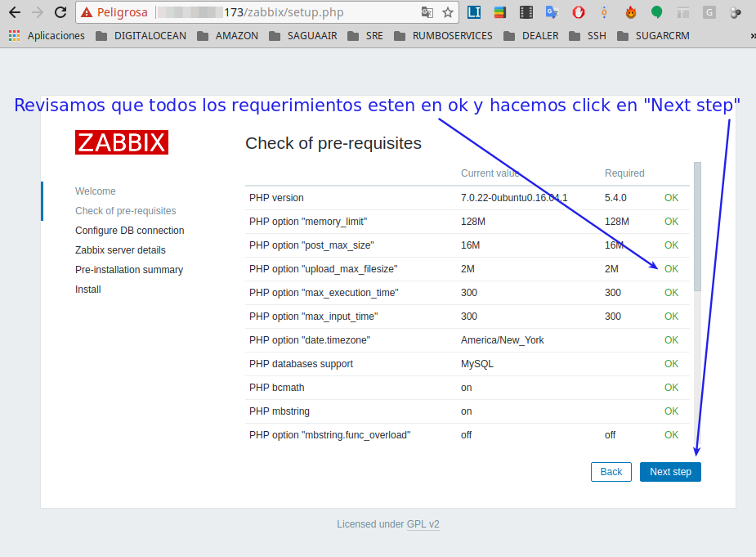Open the RUMBOSERVICES bookmarks folder
This screenshot has height=557, width=756.
(443, 36)
